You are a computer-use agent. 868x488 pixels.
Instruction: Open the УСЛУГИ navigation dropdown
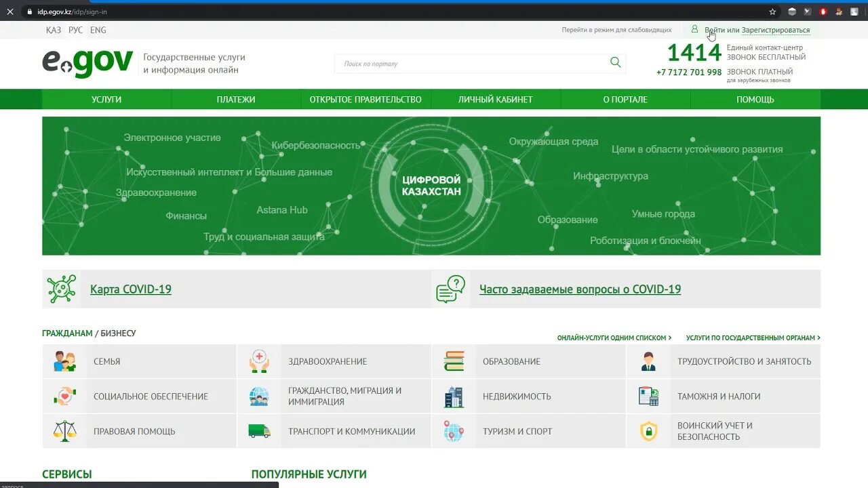coord(106,99)
